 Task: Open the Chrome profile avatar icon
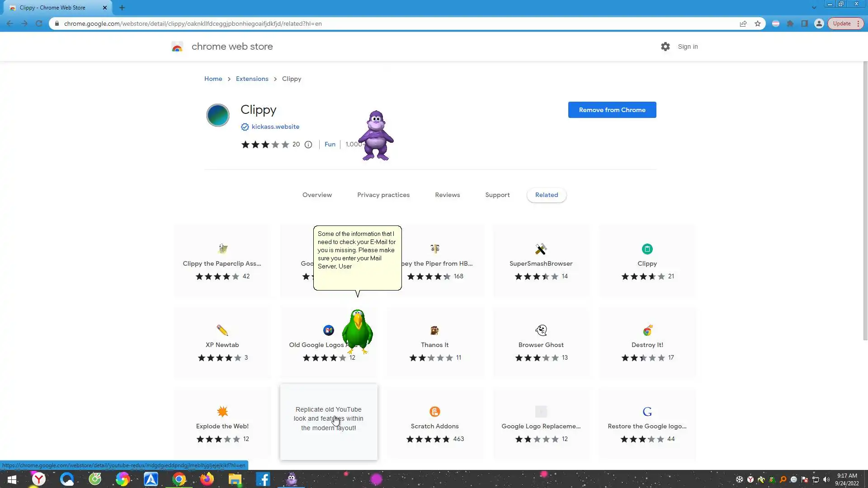pyautogui.click(x=819, y=23)
